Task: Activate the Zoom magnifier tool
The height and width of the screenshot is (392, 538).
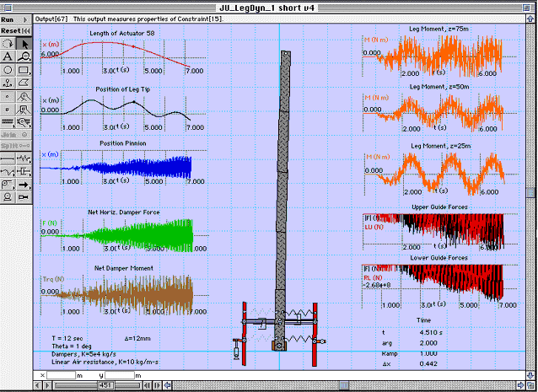Action: pyautogui.click(x=24, y=56)
